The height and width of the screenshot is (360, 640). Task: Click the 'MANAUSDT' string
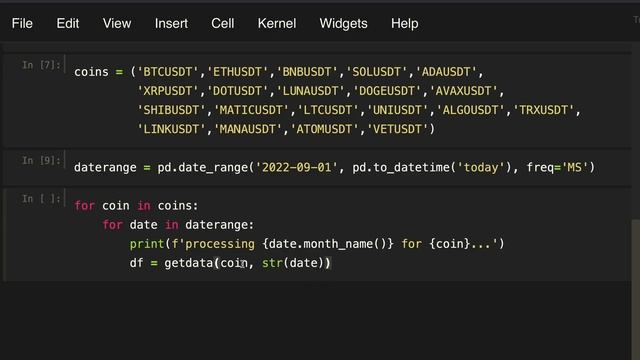tap(248, 129)
